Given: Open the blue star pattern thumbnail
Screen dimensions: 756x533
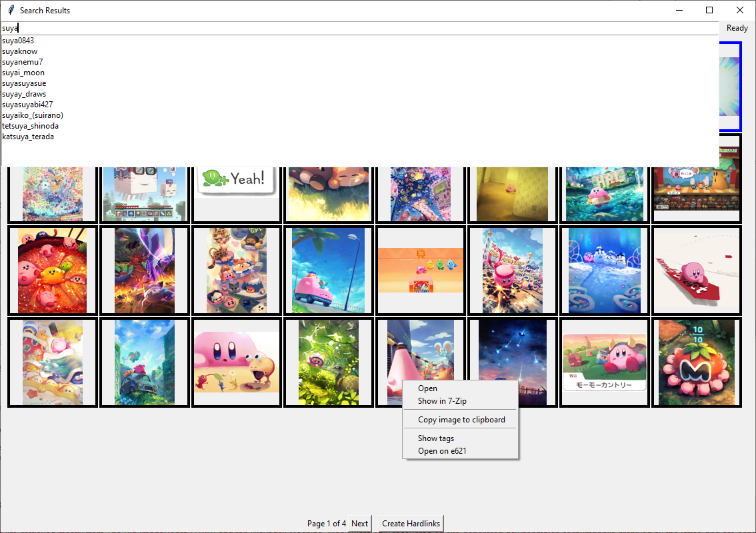Looking at the screenshot, I should (421, 195).
